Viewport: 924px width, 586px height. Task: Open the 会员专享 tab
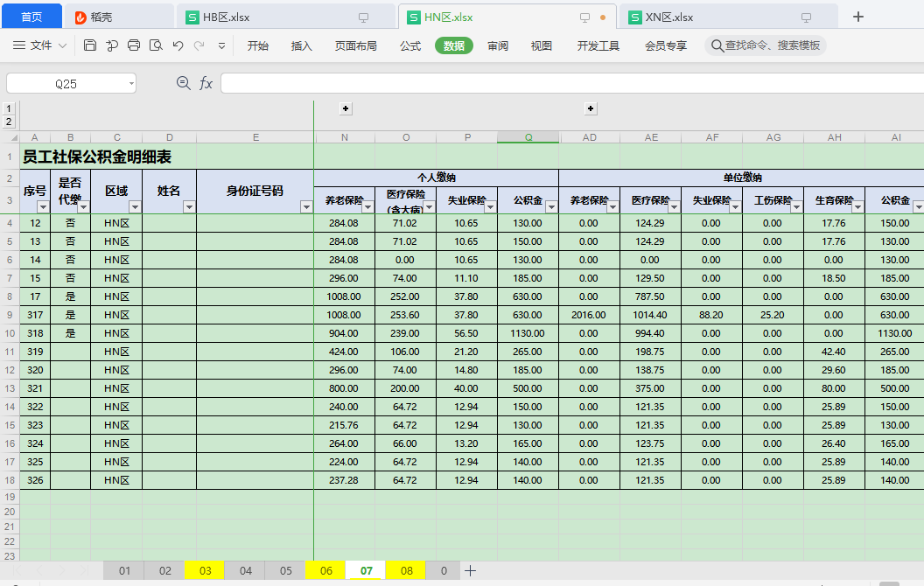[666, 45]
